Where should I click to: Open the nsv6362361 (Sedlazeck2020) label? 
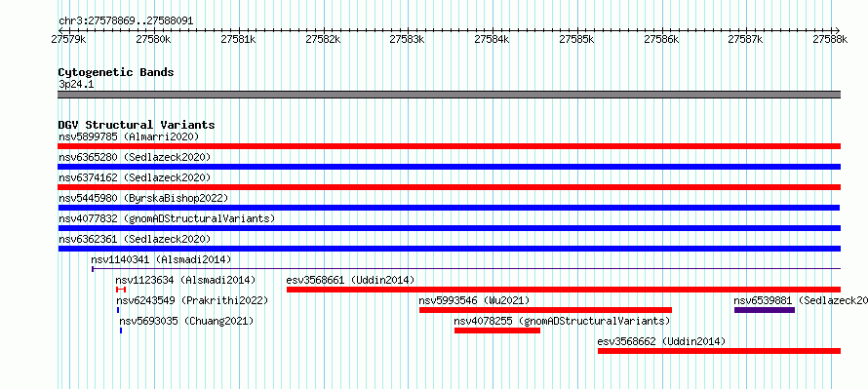135,239
